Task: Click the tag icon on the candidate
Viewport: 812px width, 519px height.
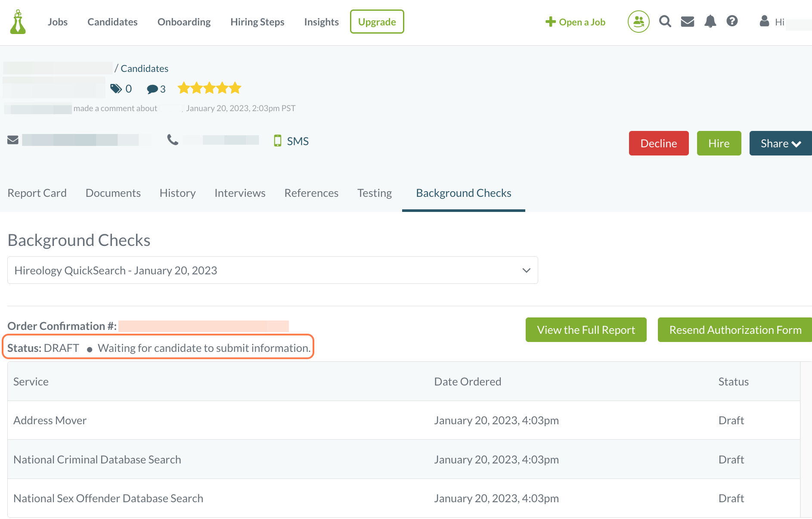Action: tap(115, 88)
